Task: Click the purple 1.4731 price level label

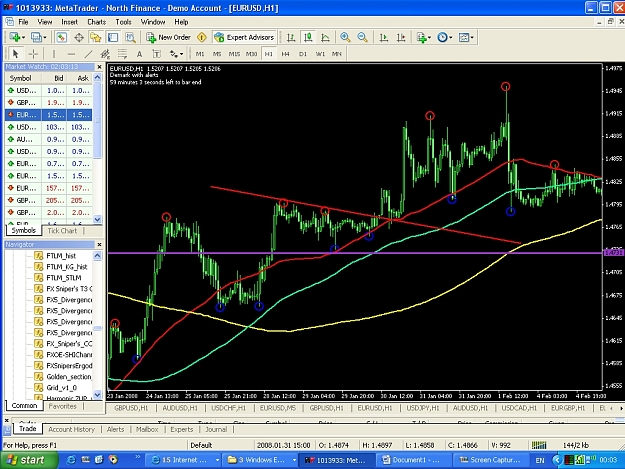Action: (x=613, y=253)
